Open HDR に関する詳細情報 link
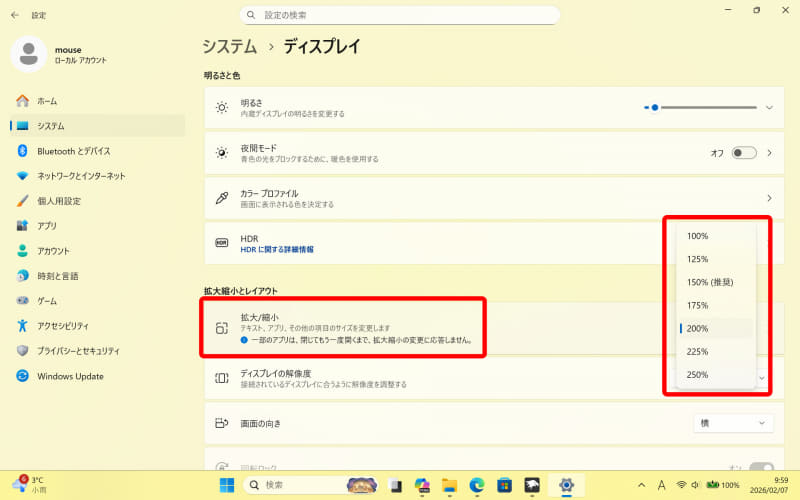The height and width of the screenshot is (500, 800). tap(277, 249)
